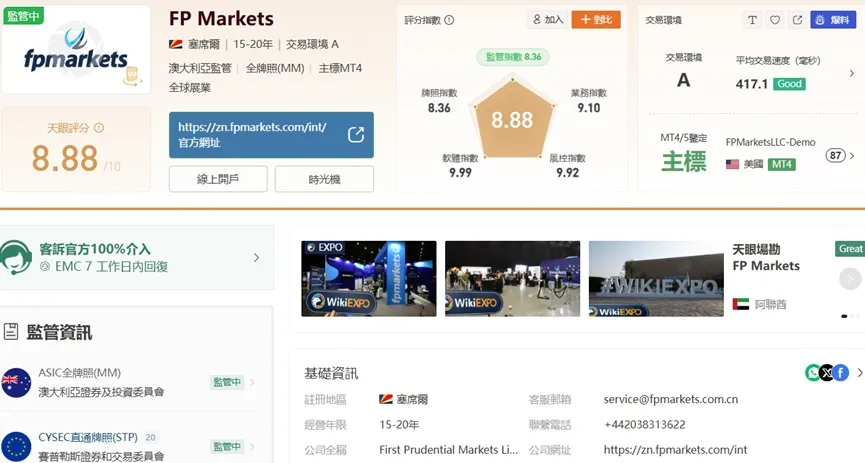Click the 天眼場勘 FP Markets title
Screen dimensions: 865x463
point(766,258)
